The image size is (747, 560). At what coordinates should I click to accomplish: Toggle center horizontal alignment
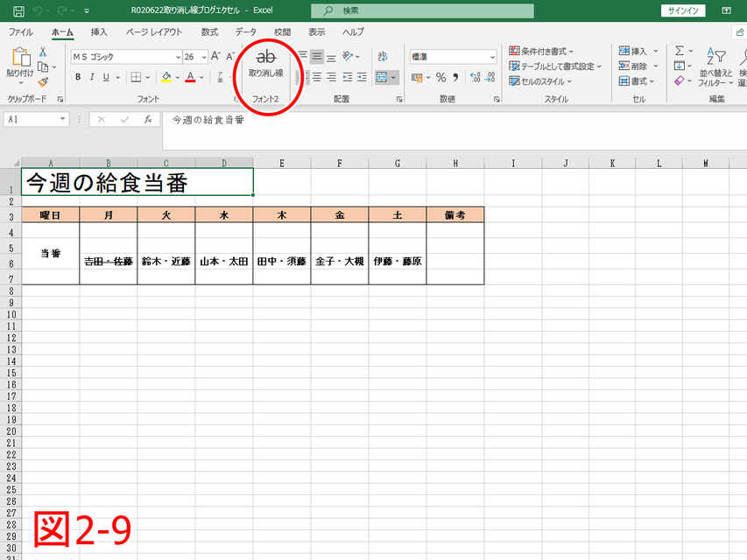click(x=317, y=77)
